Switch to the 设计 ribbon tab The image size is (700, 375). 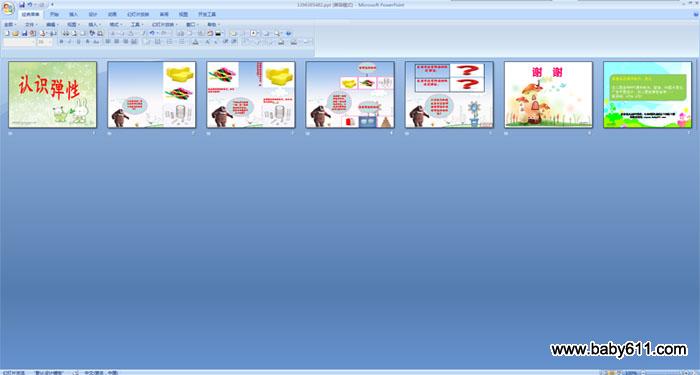click(x=93, y=14)
